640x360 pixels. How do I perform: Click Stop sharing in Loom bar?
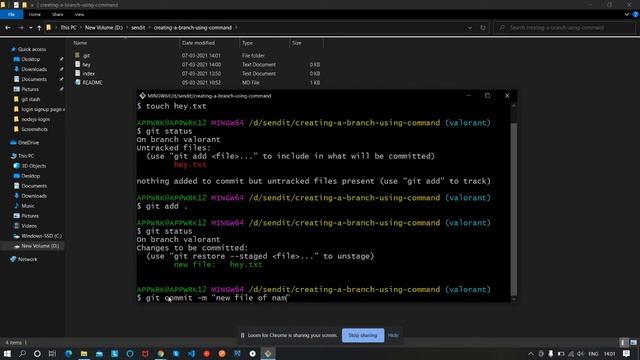pos(363,336)
